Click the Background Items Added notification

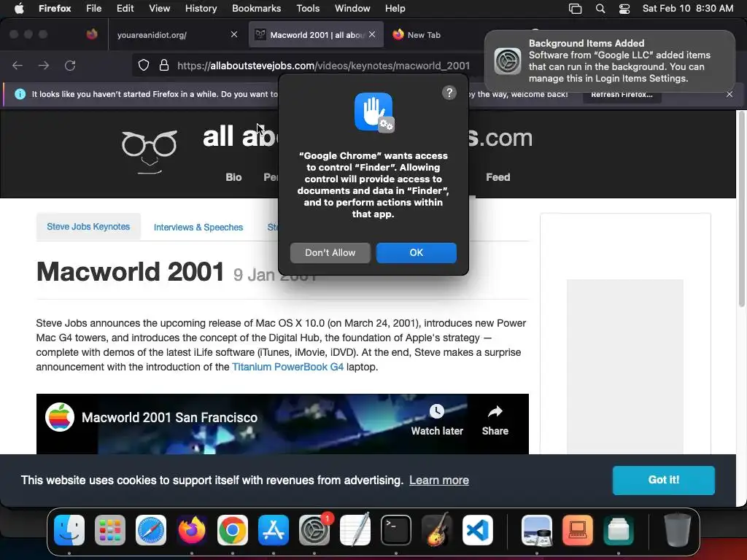(609, 61)
